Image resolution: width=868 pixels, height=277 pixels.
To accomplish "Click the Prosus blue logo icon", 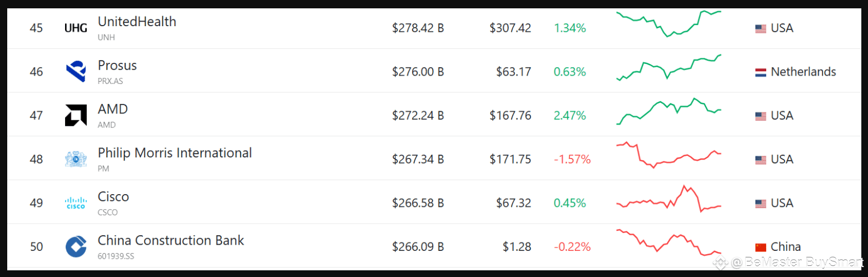I will click(x=76, y=72).
